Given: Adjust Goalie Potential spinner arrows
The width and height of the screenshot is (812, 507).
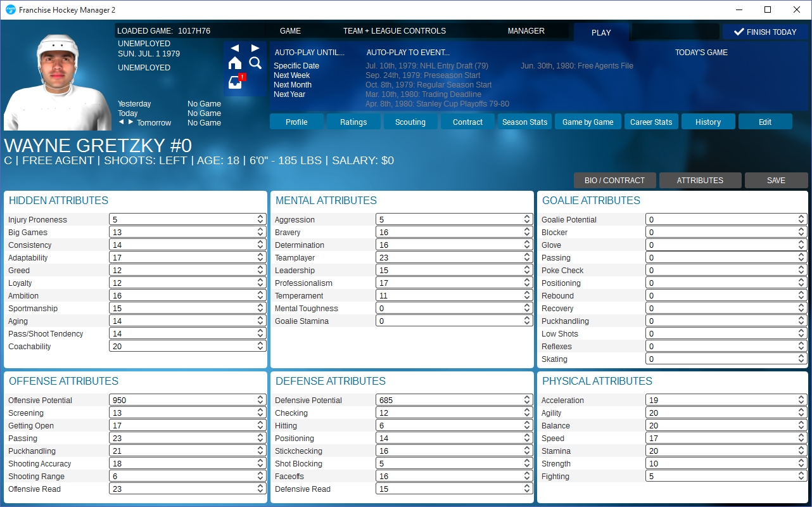Looking at the screenshot, I should coord(801,219).
